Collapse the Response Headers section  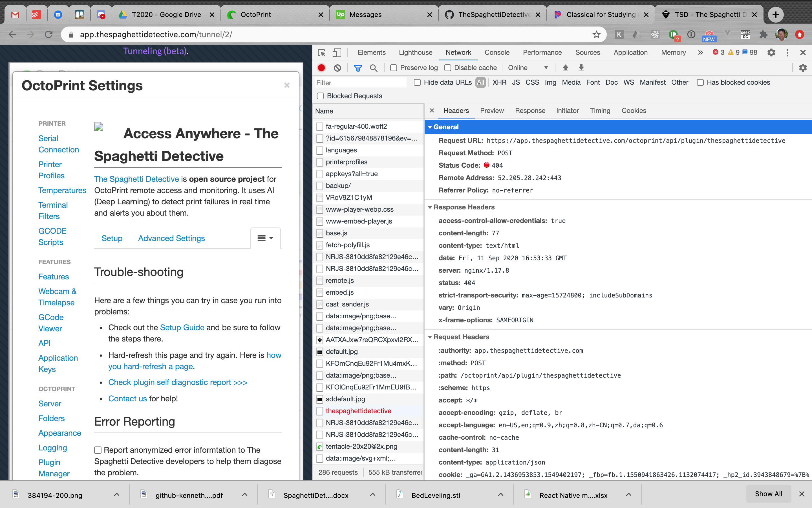(429, 207)
